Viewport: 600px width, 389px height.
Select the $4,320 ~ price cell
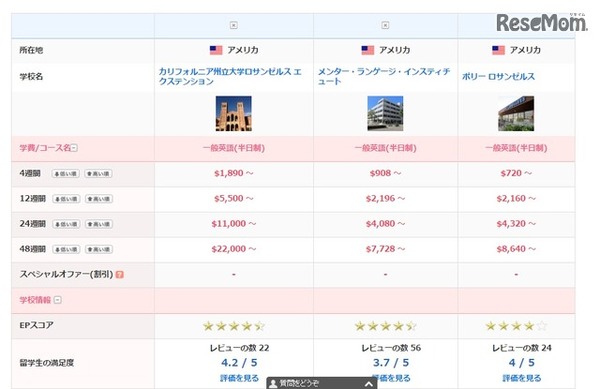coord(516,224)
